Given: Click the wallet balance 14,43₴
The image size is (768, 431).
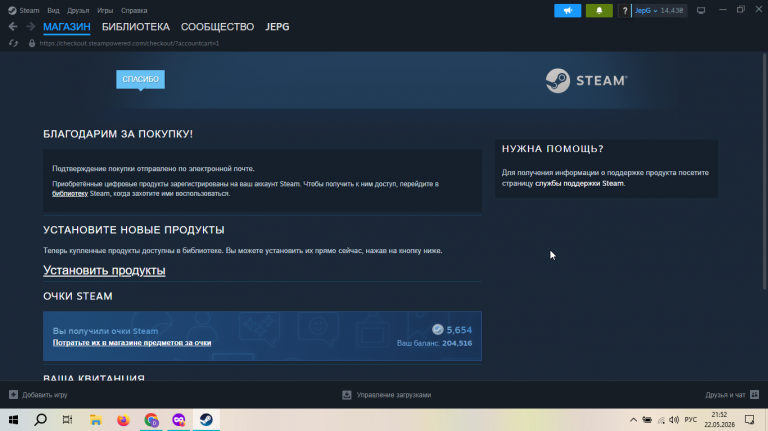Looking at the screenshot, I should [x=672, y=10].
